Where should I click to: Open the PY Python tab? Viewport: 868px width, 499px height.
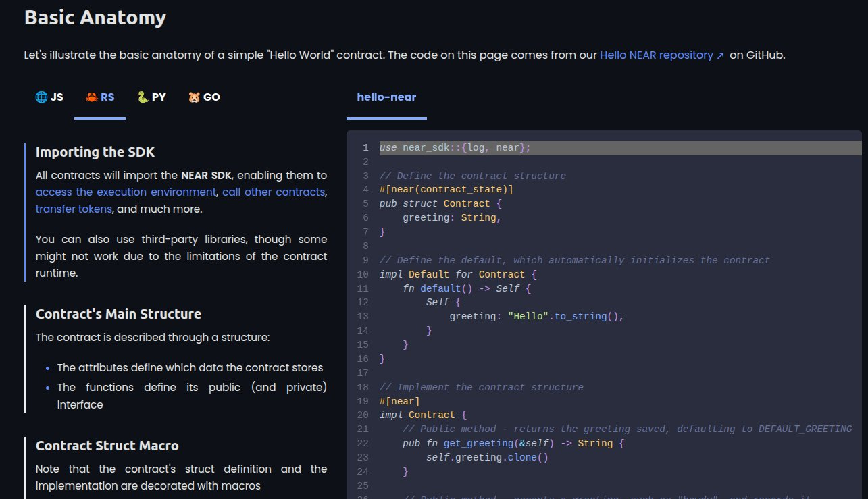151,97
